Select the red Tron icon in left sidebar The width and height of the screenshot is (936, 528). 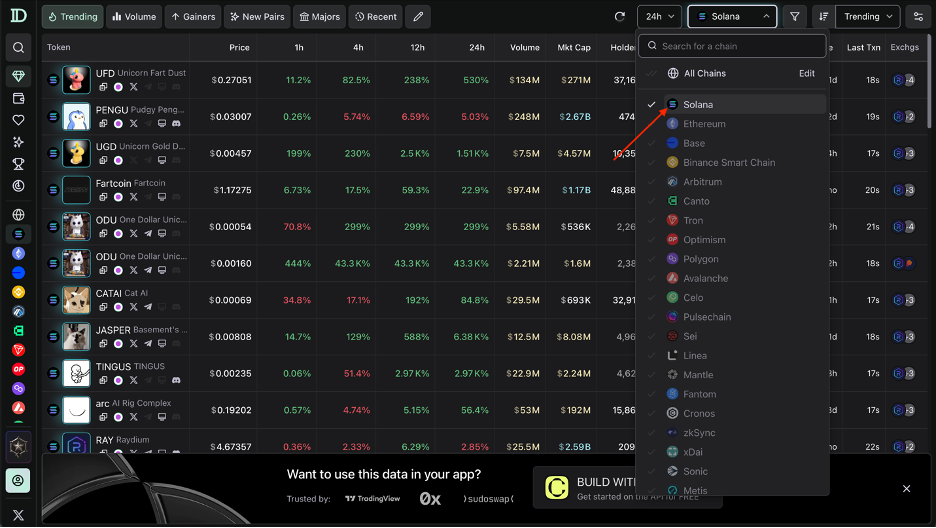19,350
